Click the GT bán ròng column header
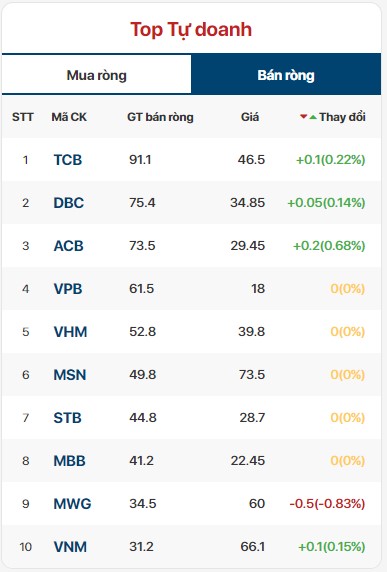 [x=160, y=117]
